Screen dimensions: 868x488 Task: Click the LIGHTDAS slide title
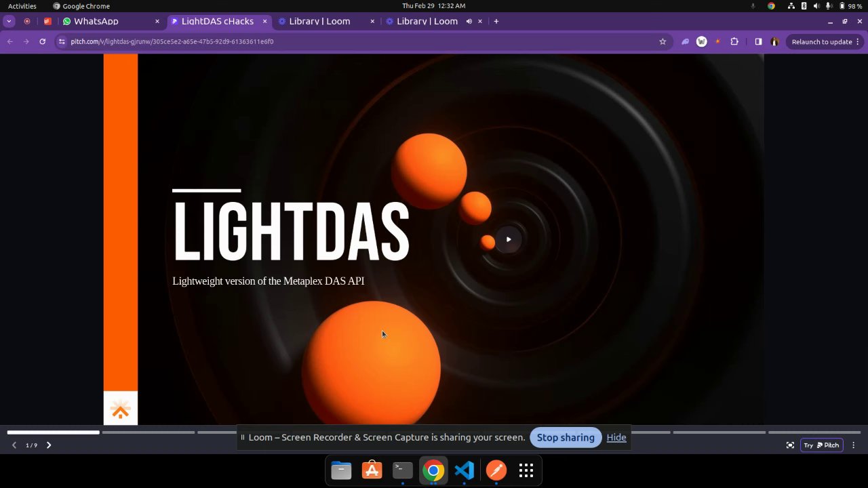(x=291, y=231)
